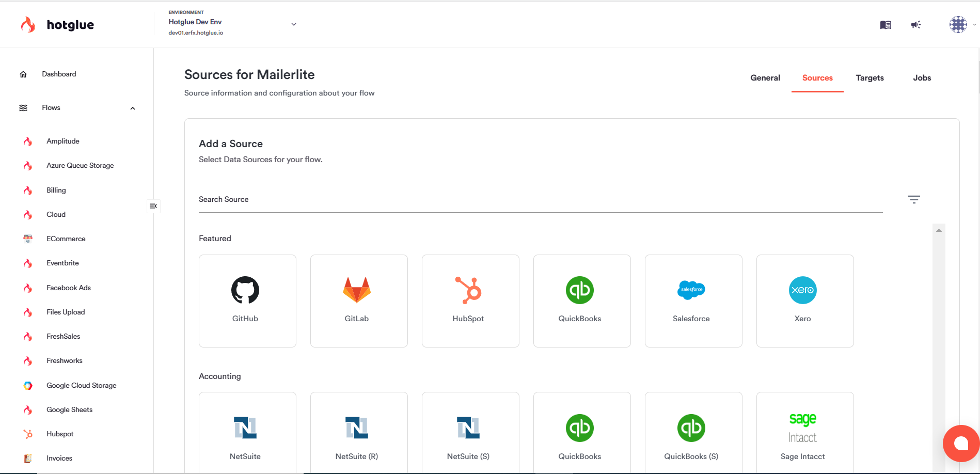Screen dimensions: 980x474
Task: Collapse the Flows section chevron
Action: click(x=133, y=108)
